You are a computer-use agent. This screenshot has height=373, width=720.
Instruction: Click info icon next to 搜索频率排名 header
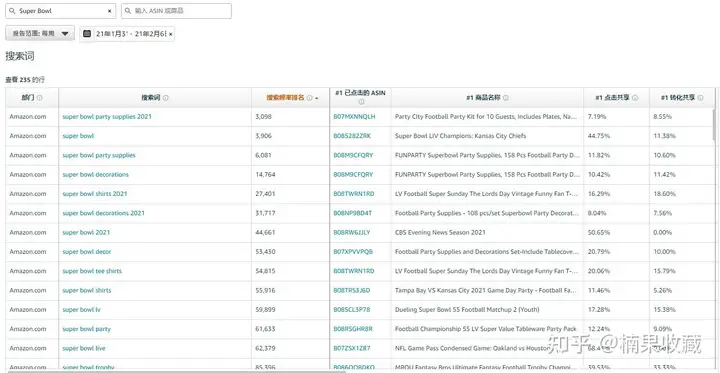(309, 98)
